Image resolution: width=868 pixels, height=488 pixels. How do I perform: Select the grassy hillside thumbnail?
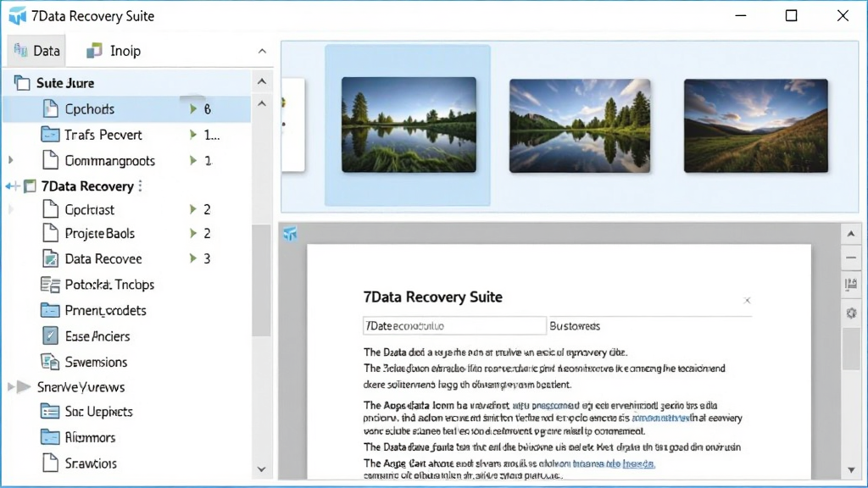pos(755,125)
